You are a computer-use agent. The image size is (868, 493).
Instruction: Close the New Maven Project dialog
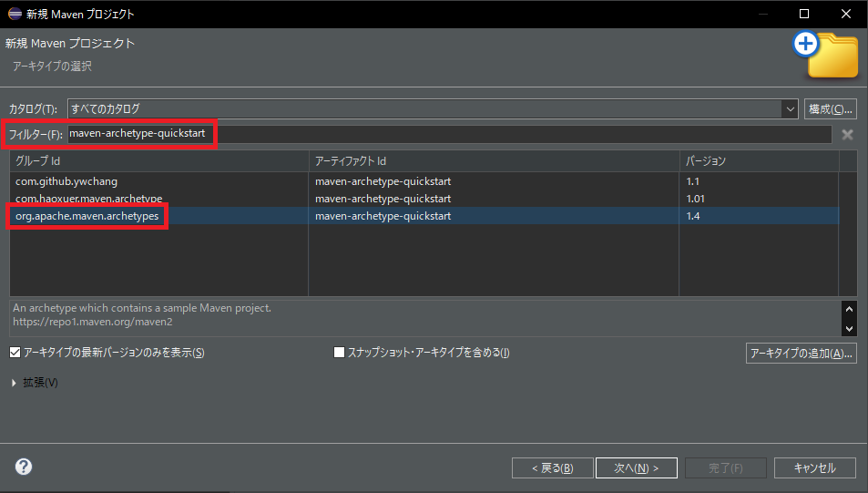click(846, 14)
